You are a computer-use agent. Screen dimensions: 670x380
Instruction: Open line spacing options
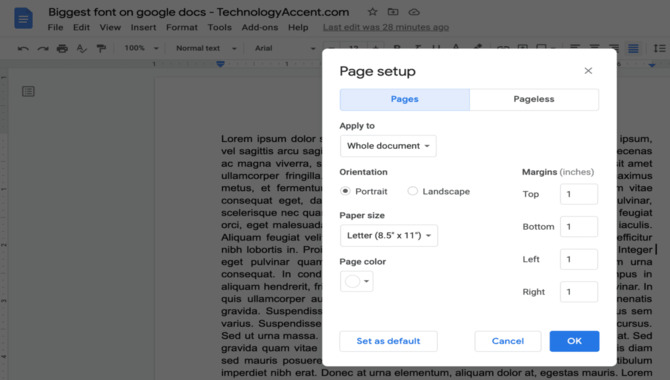(x=659, y=48)
